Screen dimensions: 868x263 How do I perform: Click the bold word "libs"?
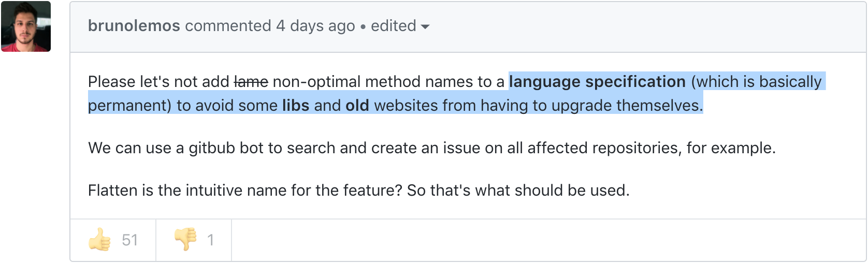(x=295, y=106)
